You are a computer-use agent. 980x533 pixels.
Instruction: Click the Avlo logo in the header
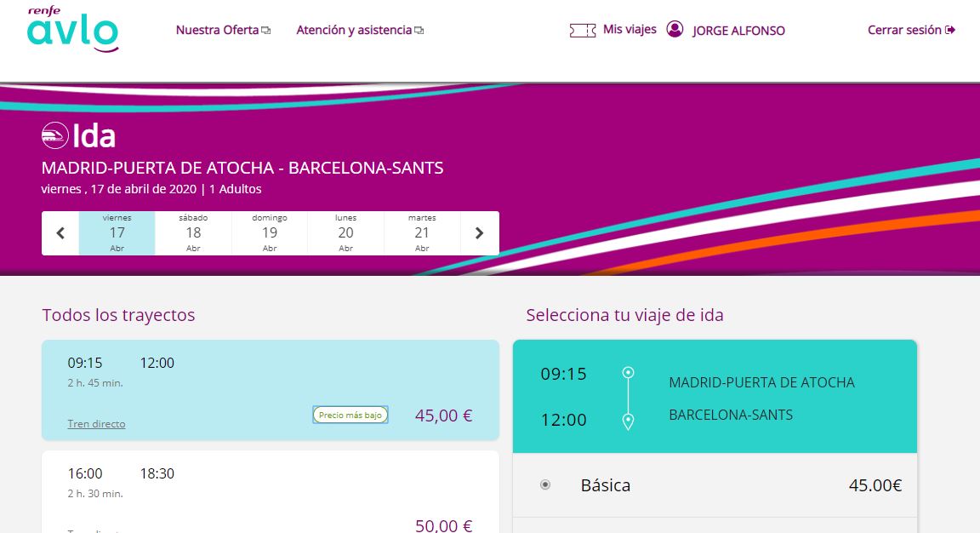(x=71, y=28)
